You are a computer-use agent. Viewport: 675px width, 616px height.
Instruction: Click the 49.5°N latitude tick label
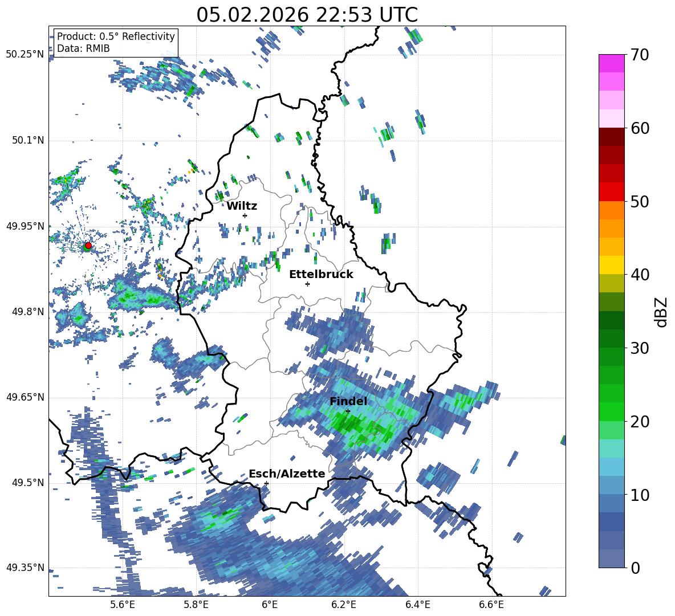coord(27,482)
